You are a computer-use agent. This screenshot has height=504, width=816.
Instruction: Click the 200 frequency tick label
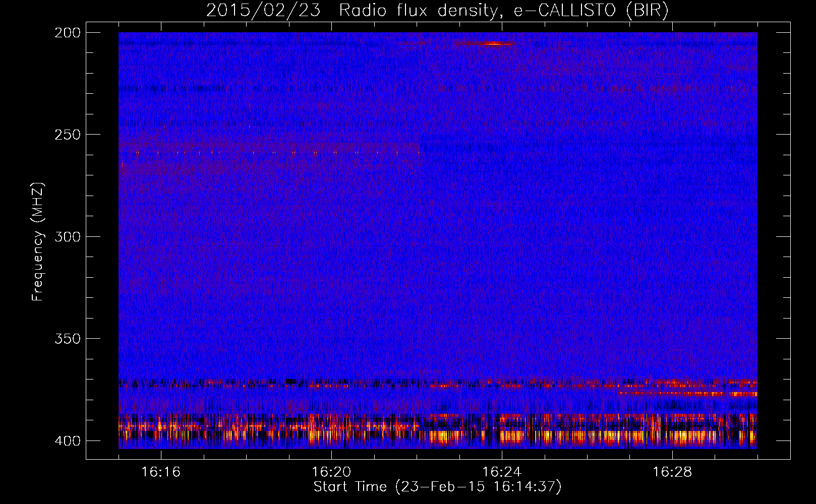pos(68,32)
